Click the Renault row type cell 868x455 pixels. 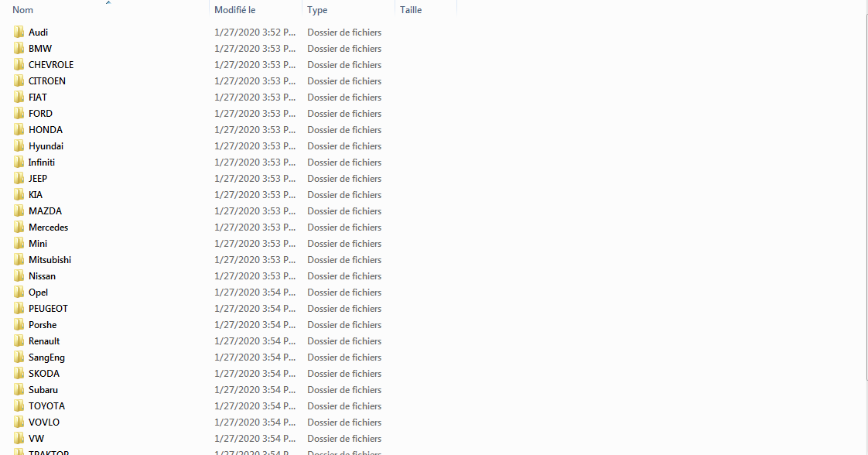[x=344, y=340]
